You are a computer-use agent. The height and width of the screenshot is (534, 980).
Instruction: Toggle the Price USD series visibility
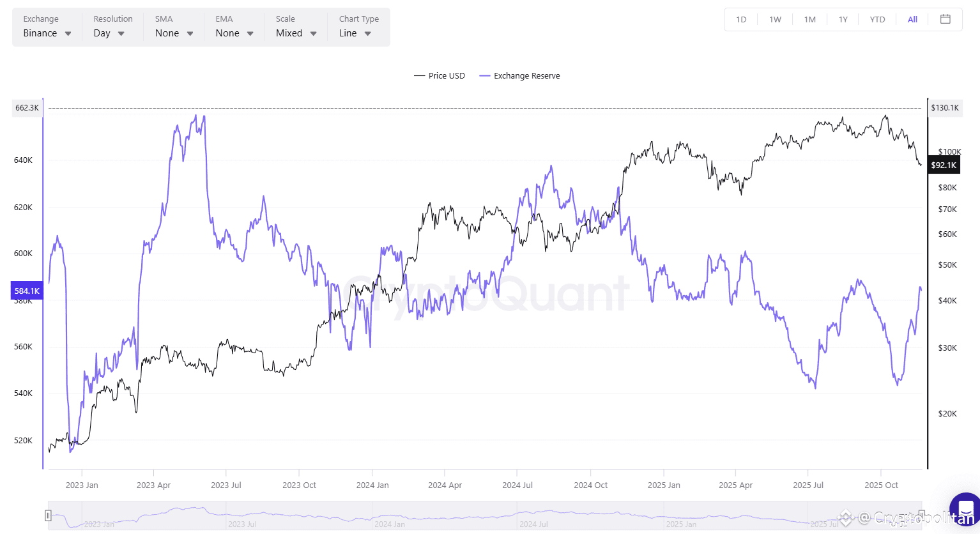(x=440, y=75)
